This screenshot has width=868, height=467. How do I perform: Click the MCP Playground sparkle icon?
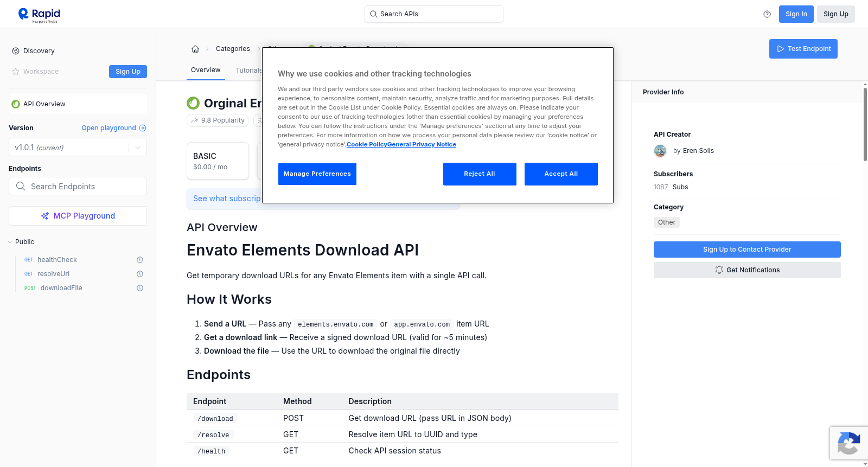[x=45, y=216]
